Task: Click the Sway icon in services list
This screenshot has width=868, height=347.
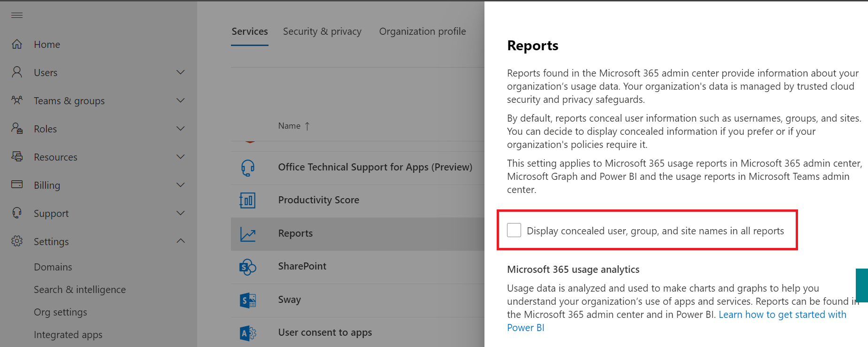Action: pos(248,300)
